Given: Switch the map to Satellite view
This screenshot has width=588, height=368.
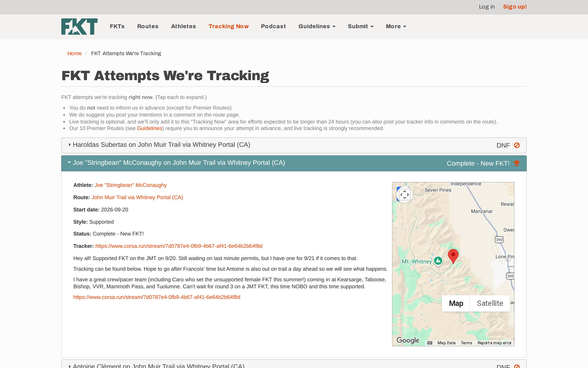Looking at the screenshot, I should [x=490, y=303].
